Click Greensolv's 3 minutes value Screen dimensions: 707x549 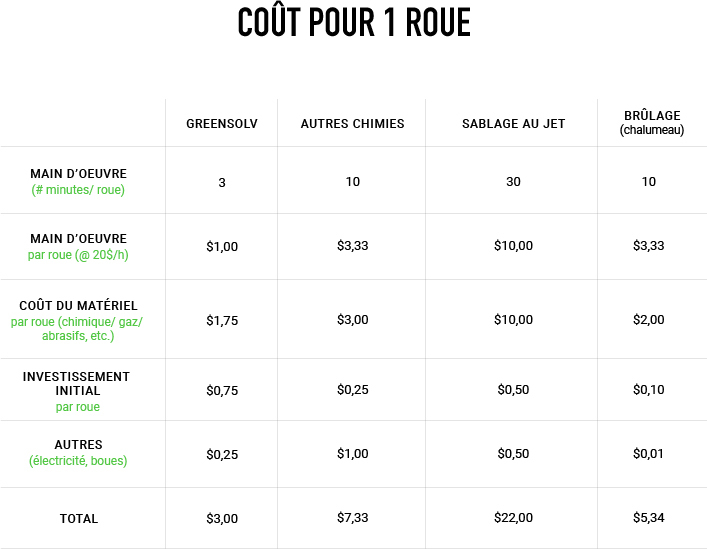221,183
